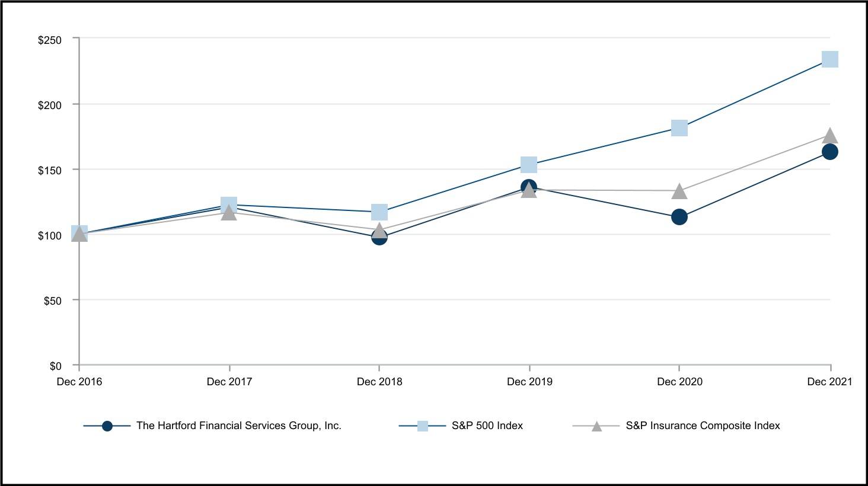Click the S&P 500 square swatch in the legend
This screenshot has height=486, width=868.
pyautogui.click(x=422, y=426)
